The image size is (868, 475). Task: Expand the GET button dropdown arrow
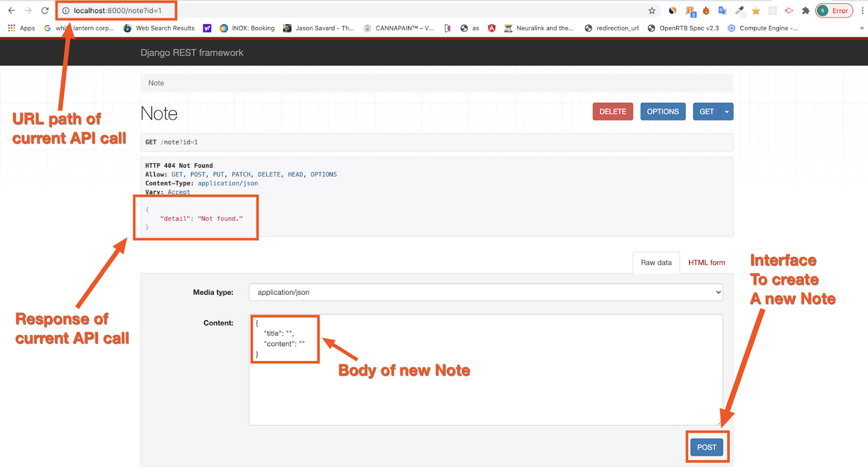pos(727,112)
